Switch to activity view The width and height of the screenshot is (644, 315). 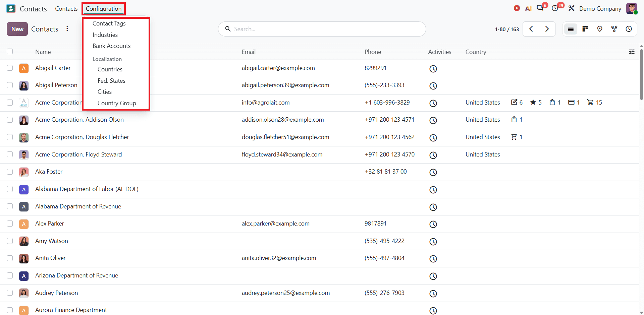pos(629,29)
